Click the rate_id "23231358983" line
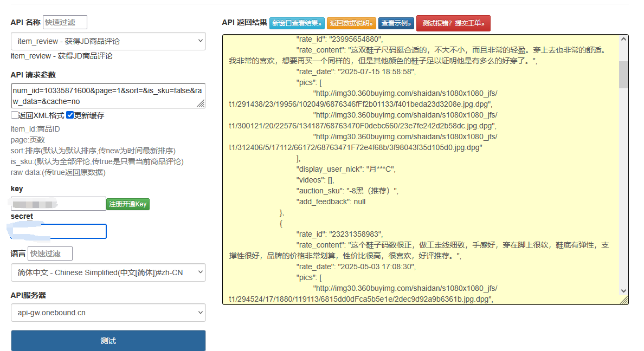Screen dimensions: 644x351 point(340,235)
